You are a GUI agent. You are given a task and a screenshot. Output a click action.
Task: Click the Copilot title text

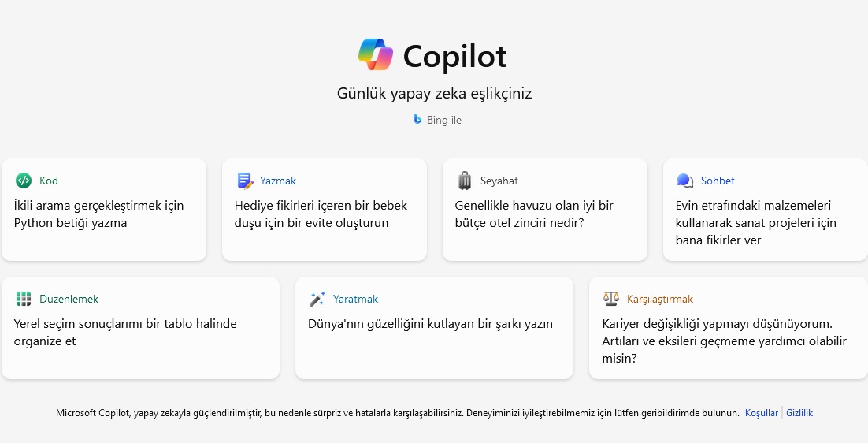point(454,57)
